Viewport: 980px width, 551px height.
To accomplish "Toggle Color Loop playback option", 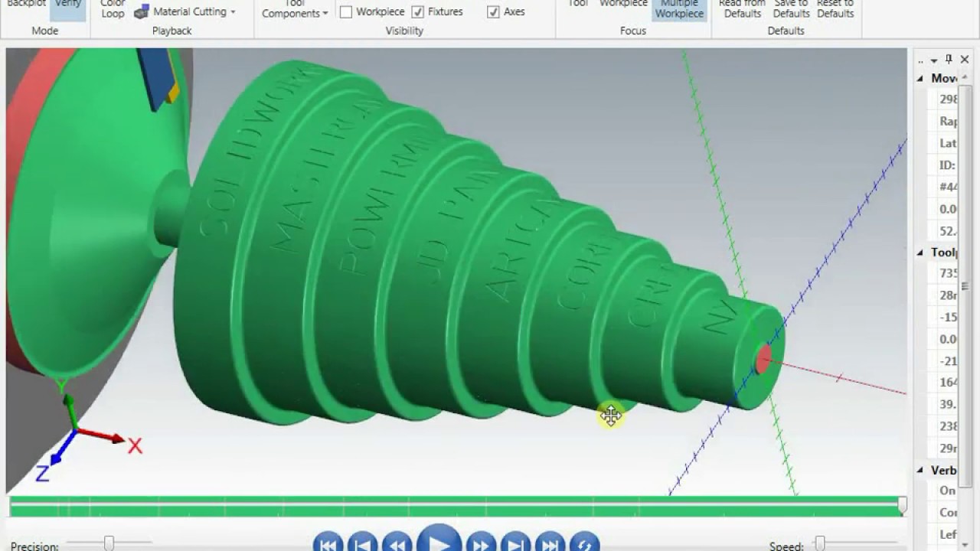I will click(x=113, y=9).
